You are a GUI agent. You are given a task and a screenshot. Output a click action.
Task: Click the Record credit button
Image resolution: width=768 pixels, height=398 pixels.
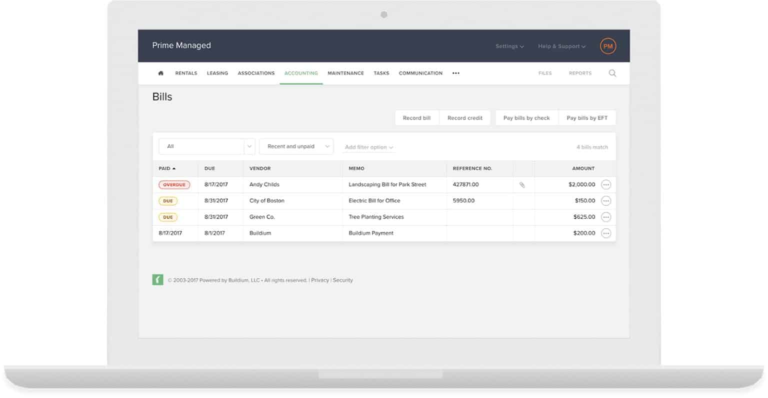click(x=465, y=118)
